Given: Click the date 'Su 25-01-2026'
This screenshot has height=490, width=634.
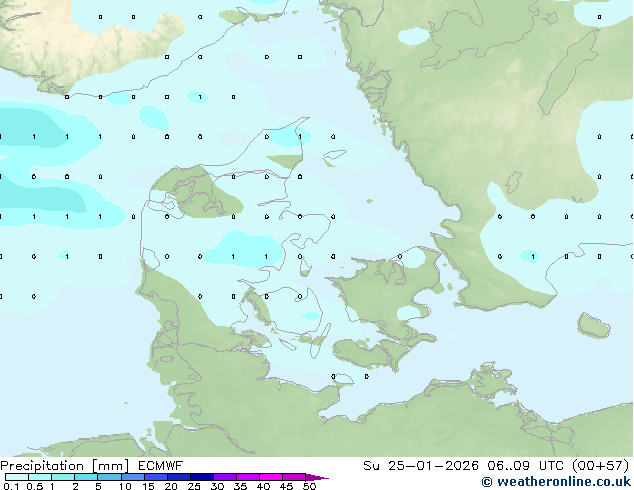Looking at the screenshot, I should [421, 466].
